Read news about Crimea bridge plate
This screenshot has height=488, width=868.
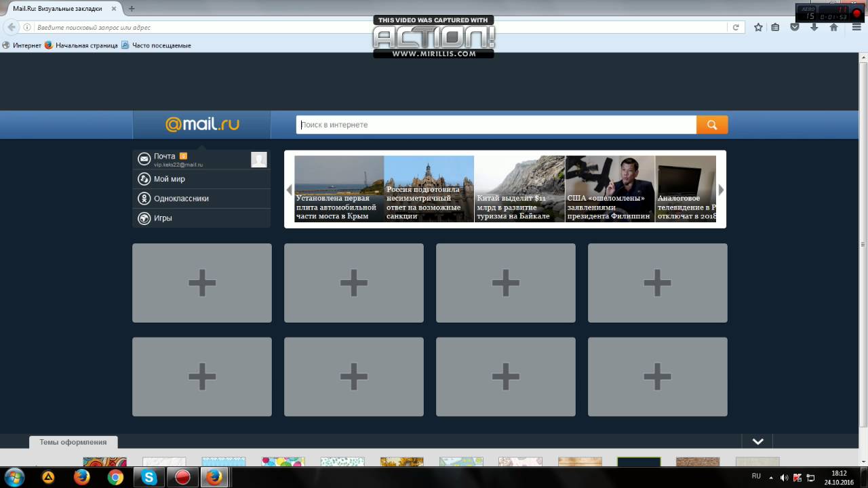(339, 189)
